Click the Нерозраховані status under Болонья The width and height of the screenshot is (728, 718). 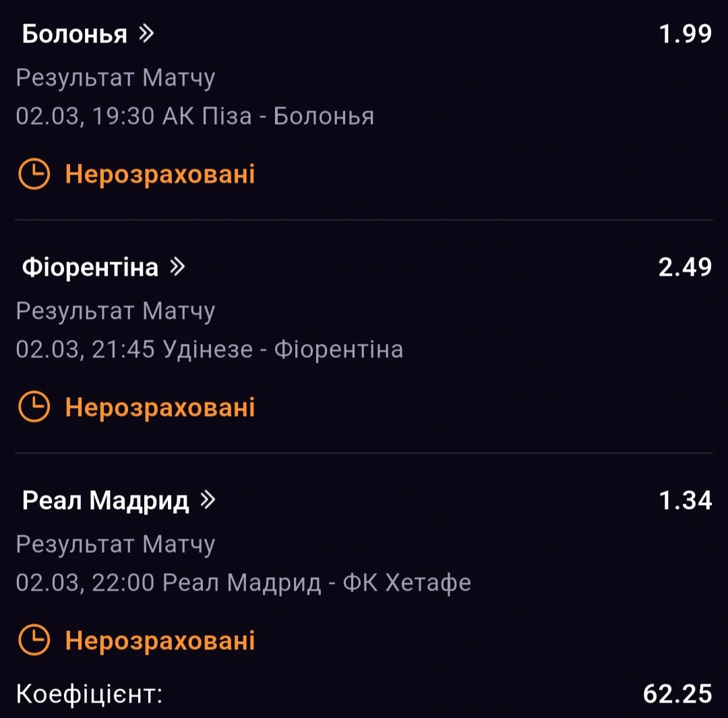point(160,175)
